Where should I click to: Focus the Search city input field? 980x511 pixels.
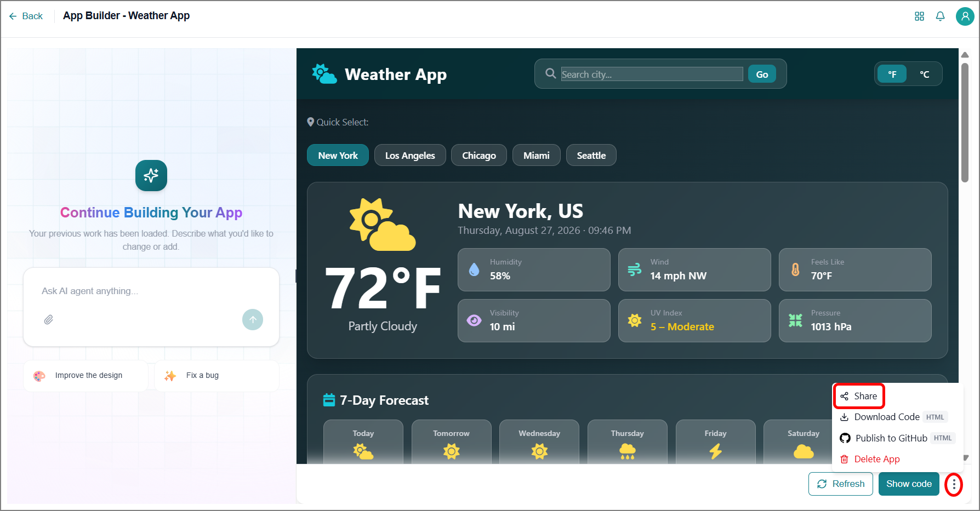pos(652,74)
